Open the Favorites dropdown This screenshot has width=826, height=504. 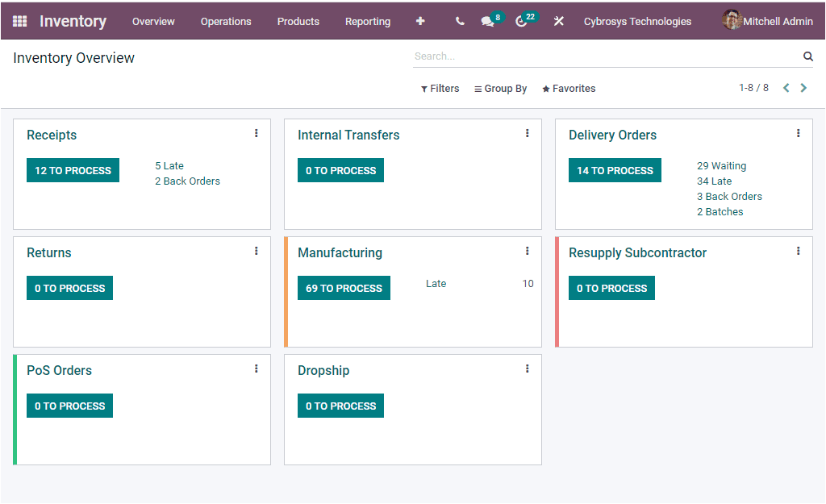pos(568,88)
